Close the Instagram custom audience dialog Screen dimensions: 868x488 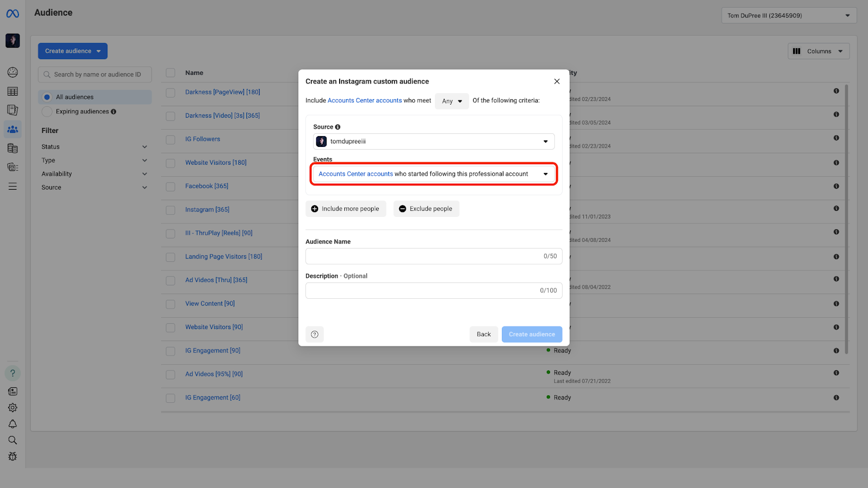click(x=557, y=81)
